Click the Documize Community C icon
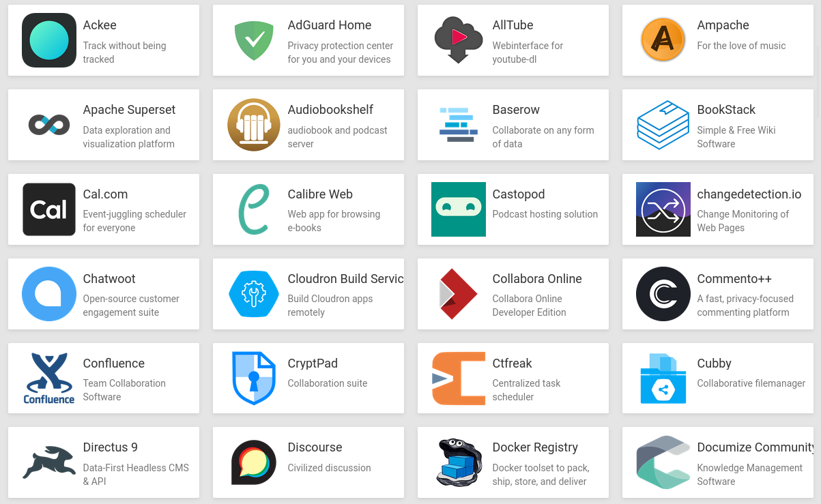 click(663, 462)
